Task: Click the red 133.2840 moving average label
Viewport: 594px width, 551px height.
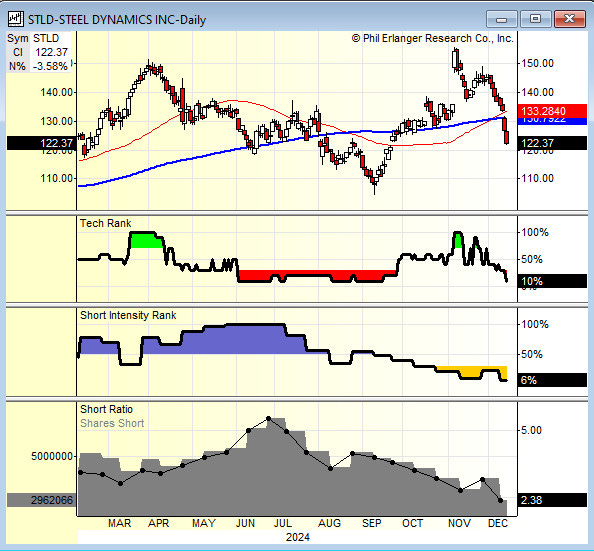Action: pyautogui.click(x=552, y=111)
